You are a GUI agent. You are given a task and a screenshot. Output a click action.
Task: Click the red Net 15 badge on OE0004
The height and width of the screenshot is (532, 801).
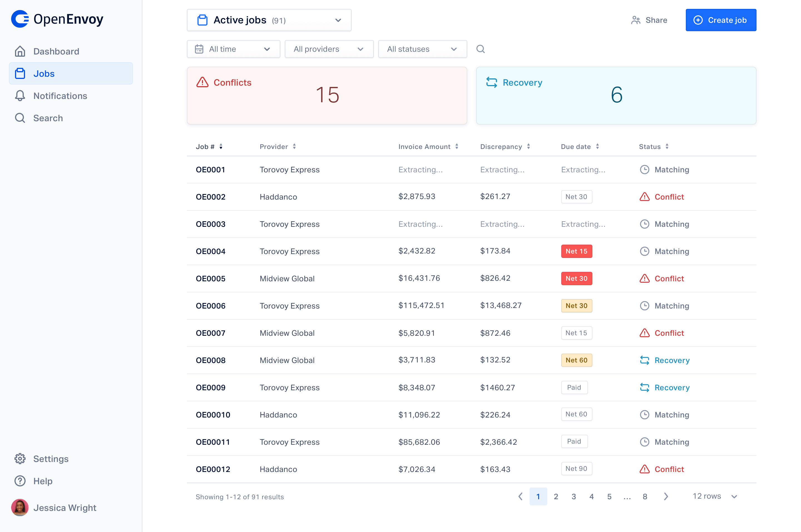576,251
